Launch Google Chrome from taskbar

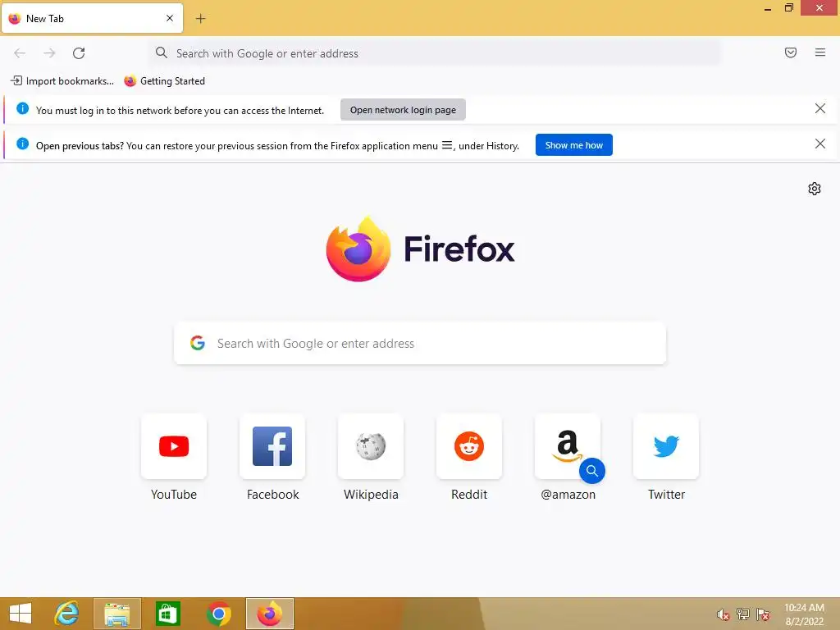(218, 614)
